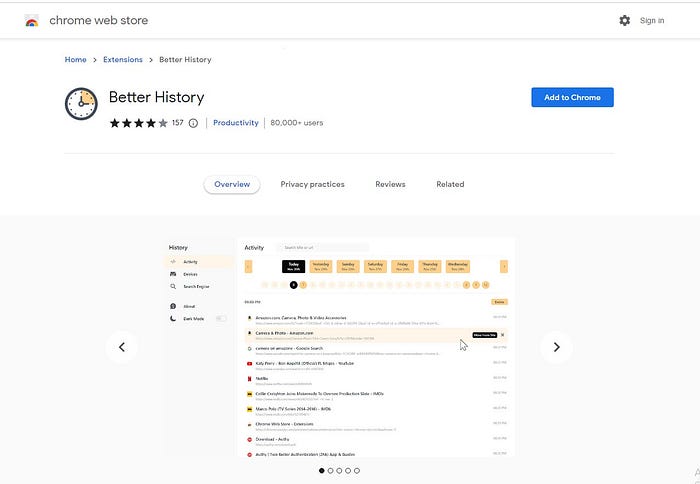Show the previous carousel screenshot

coord(121,347)
